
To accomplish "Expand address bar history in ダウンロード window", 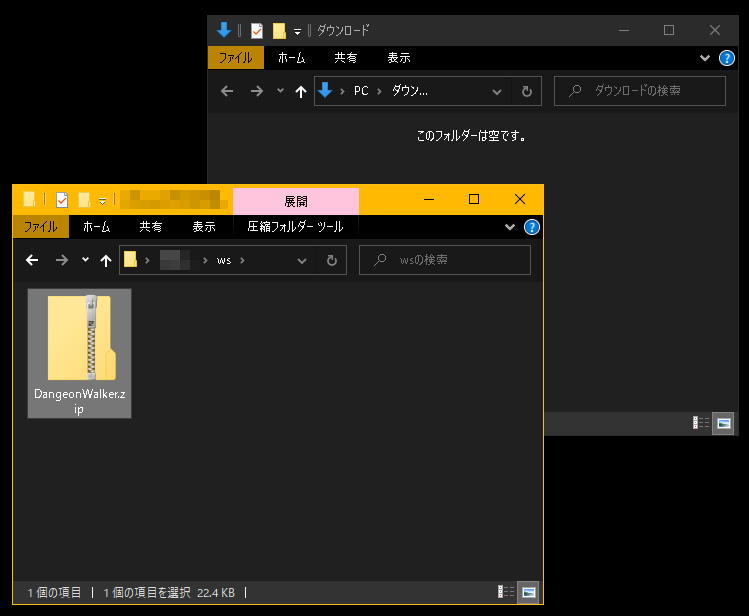I will [497, 91].
